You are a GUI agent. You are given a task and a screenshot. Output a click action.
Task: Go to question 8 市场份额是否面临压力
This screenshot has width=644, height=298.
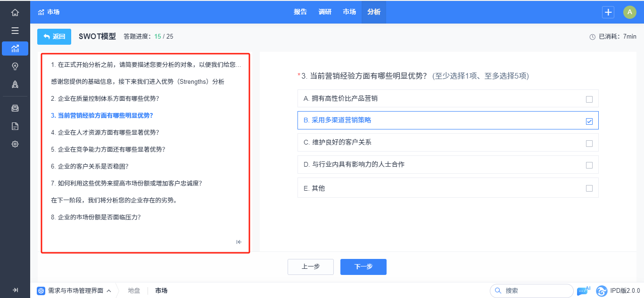96,217
